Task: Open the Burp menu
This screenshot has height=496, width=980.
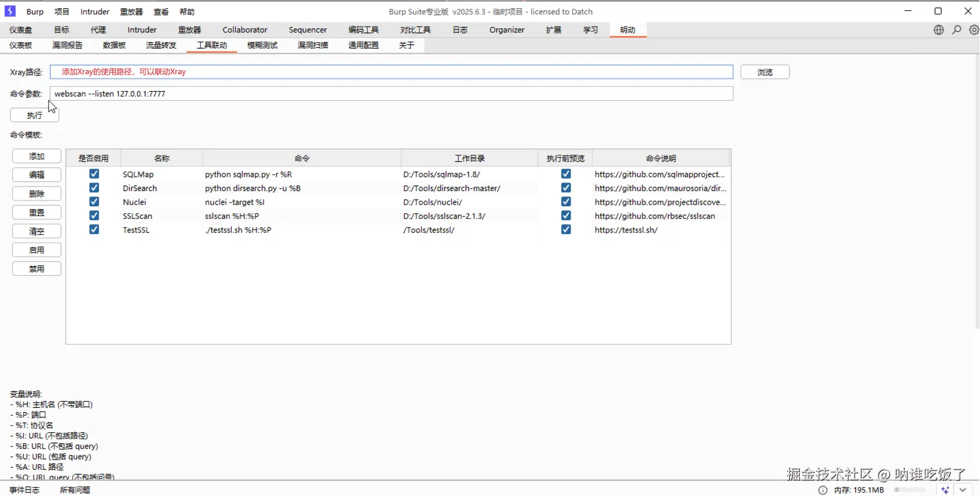Action: 35,12
